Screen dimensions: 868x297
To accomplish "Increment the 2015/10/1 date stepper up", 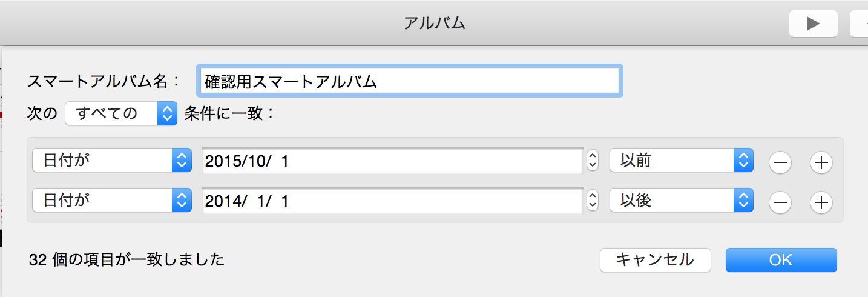I will (593, 156).
